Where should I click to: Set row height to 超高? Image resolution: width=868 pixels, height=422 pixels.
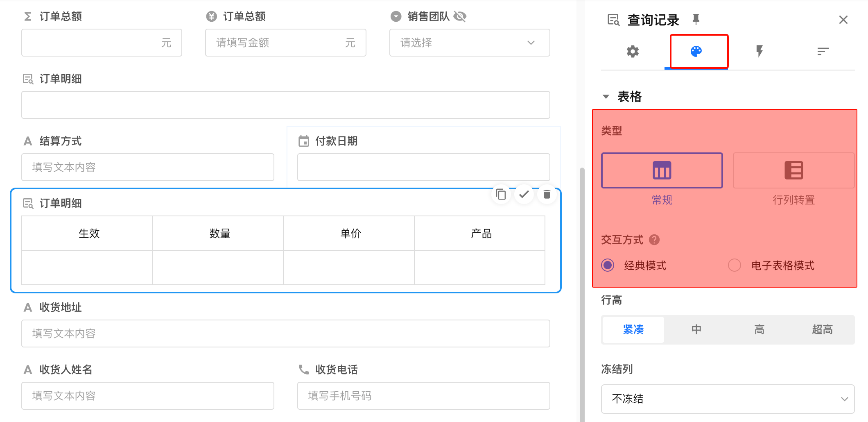coord(822,330)
